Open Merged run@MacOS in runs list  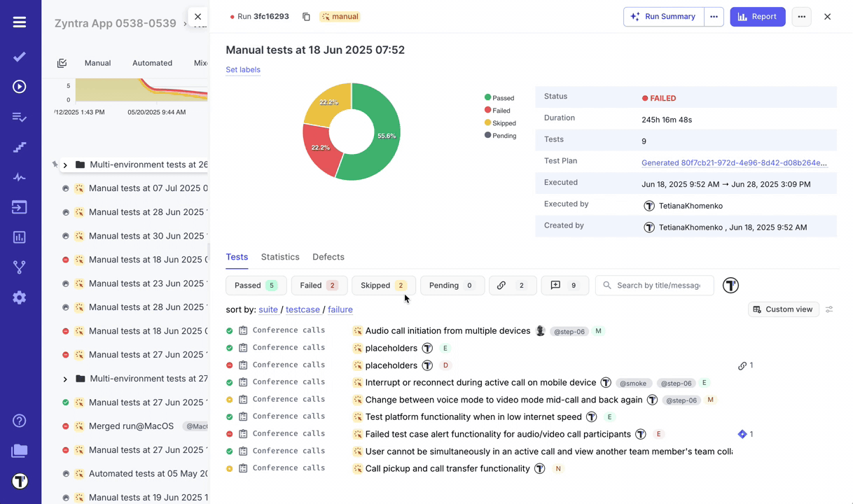pos(131,426)
